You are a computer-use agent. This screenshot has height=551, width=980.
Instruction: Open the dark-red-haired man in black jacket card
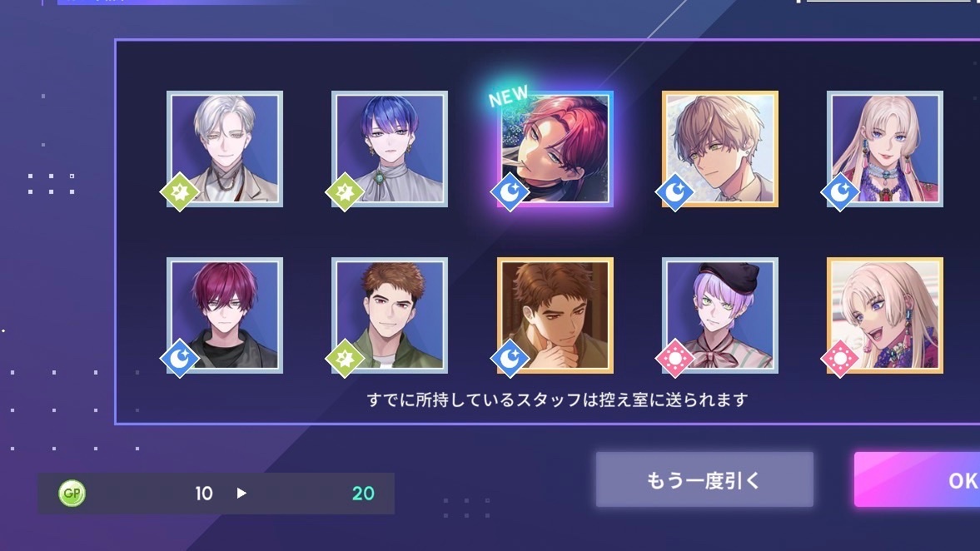tap(225, 315)
